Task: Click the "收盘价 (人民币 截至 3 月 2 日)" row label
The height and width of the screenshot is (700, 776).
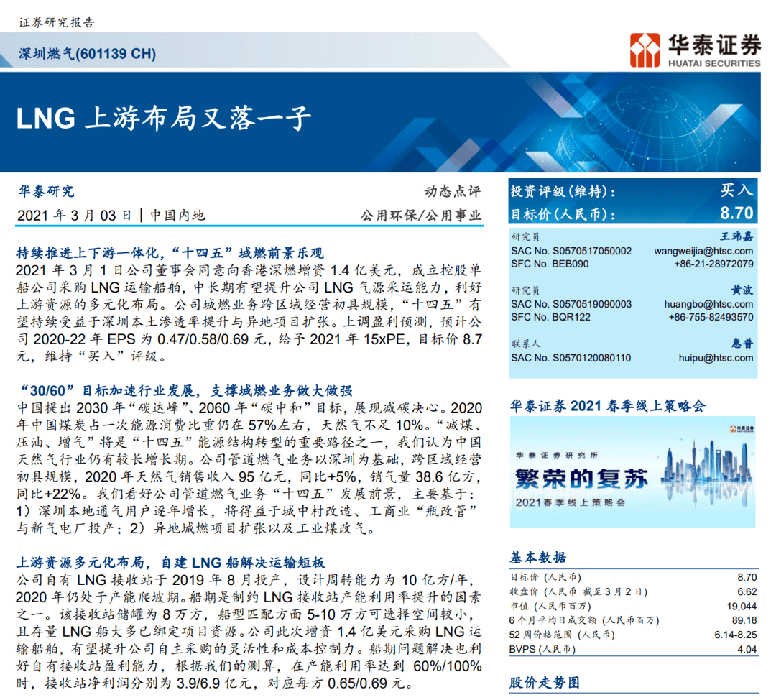Action: (578, 591)
